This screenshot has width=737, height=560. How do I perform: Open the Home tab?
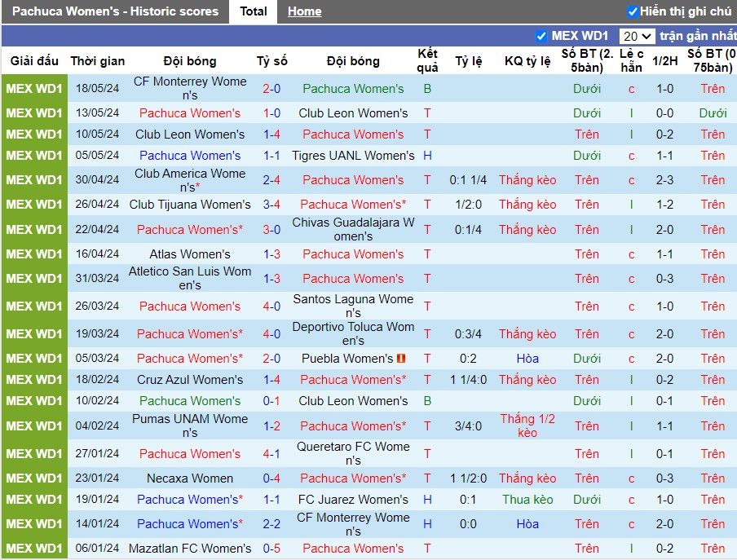pos(305,11)
